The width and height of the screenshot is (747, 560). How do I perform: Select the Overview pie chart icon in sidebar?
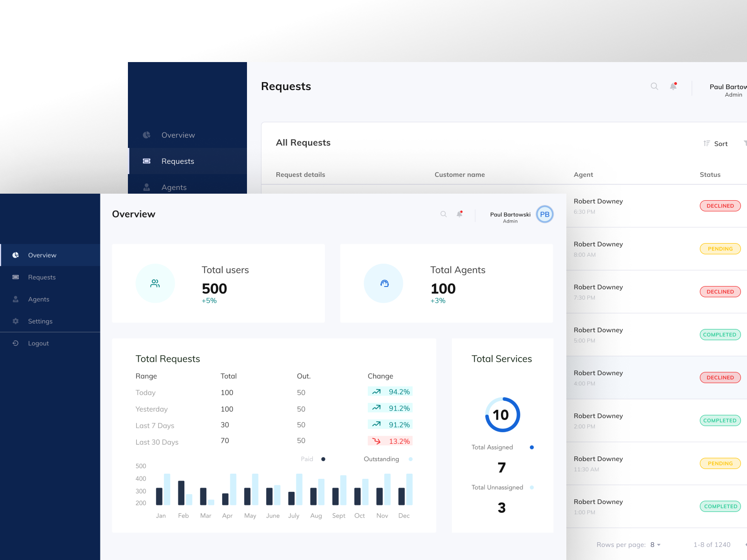point(15,255)
